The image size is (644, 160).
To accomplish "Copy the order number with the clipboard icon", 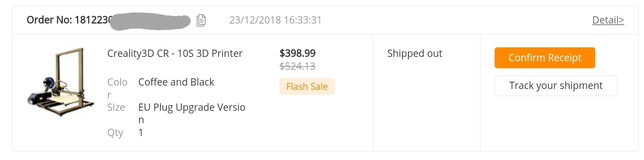I will click(201, 20).
